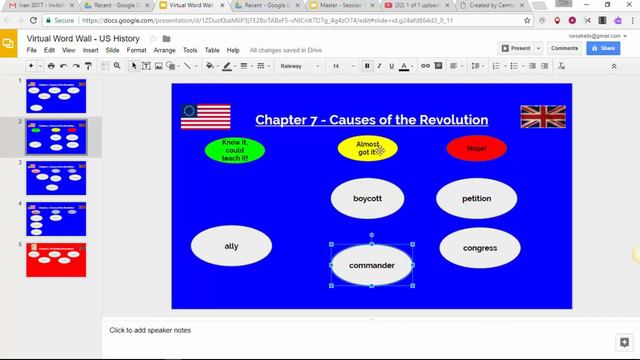The image size is (640, 360).
Task: Select the petition oval shape
Action: point(476,198)
